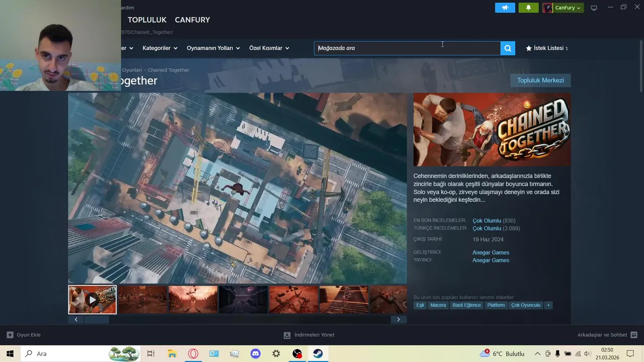The height and width of the screenshot is (362, 644).
Task: Open OBS Studio from the taskbar
Action: click(297, 353)
